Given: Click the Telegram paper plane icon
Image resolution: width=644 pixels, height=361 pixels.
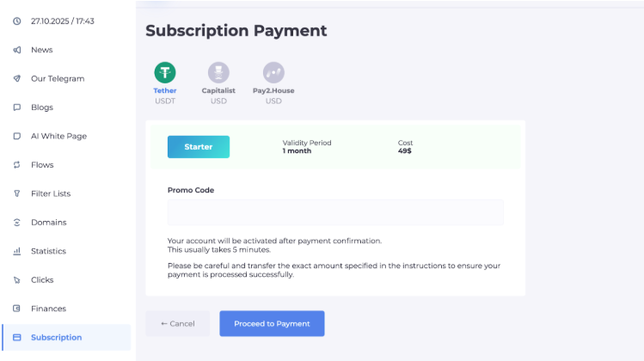Looking at the screenshot, I should (x=17, y=78).
